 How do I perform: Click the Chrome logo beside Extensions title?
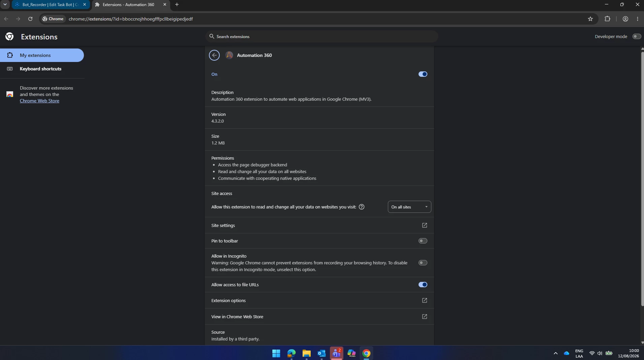pos(9,37)
